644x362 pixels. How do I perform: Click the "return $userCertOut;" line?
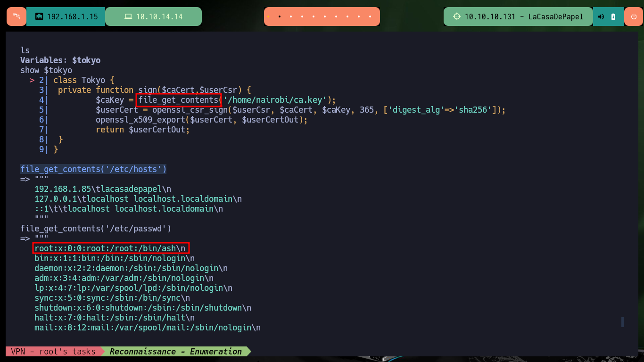click(142, 130)
